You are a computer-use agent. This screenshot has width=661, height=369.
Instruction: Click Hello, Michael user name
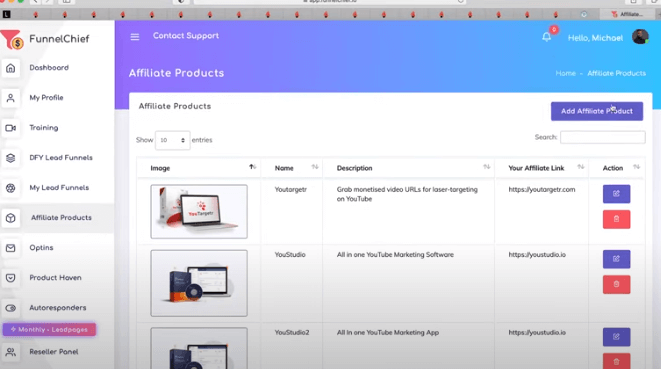pos(595,38)
